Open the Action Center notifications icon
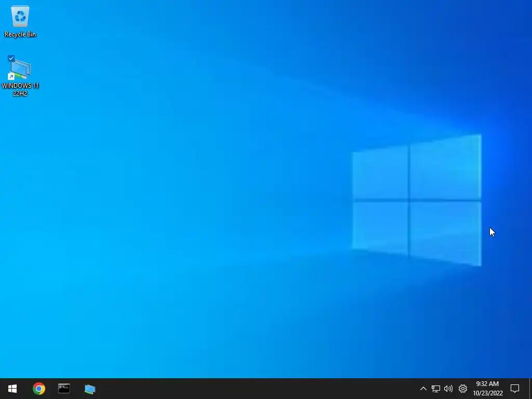The height and width of the screenshot is (399, 532). [515, 389]
